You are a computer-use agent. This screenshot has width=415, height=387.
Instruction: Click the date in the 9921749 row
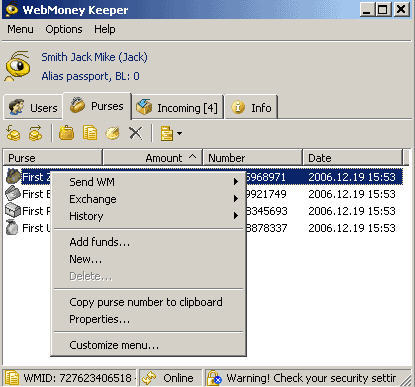[x=352, y=194]
